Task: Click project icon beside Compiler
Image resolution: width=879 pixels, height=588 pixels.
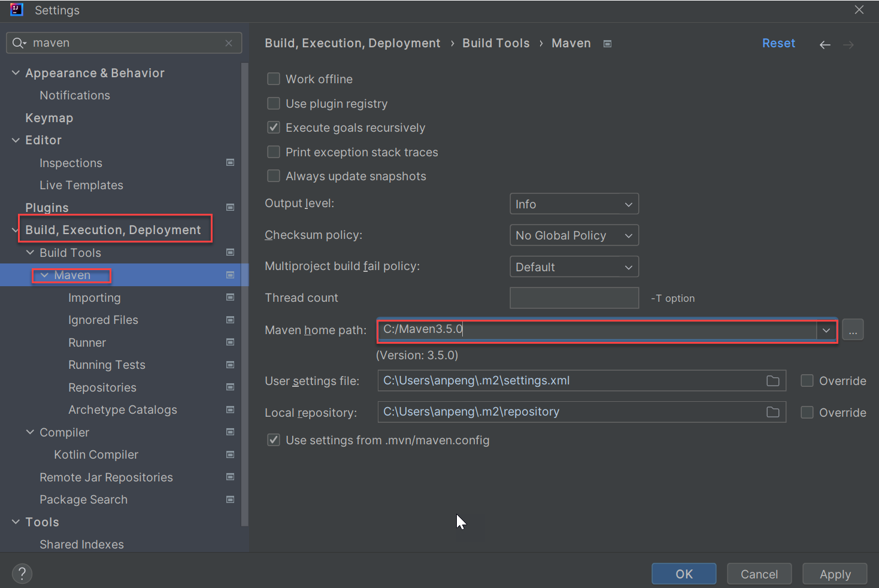Action: pos(230,432)
